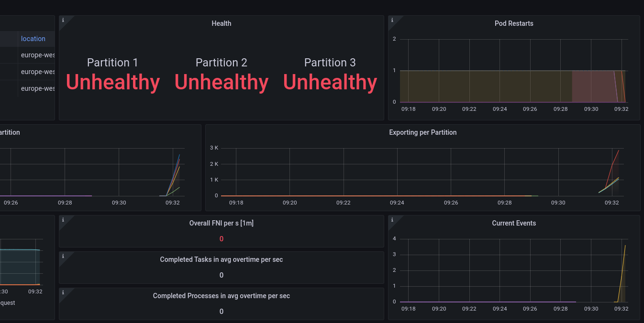Viewport: 644px width, 323px height.
Task: Toggle the quest series in the legend
Action: pos(7,302)
